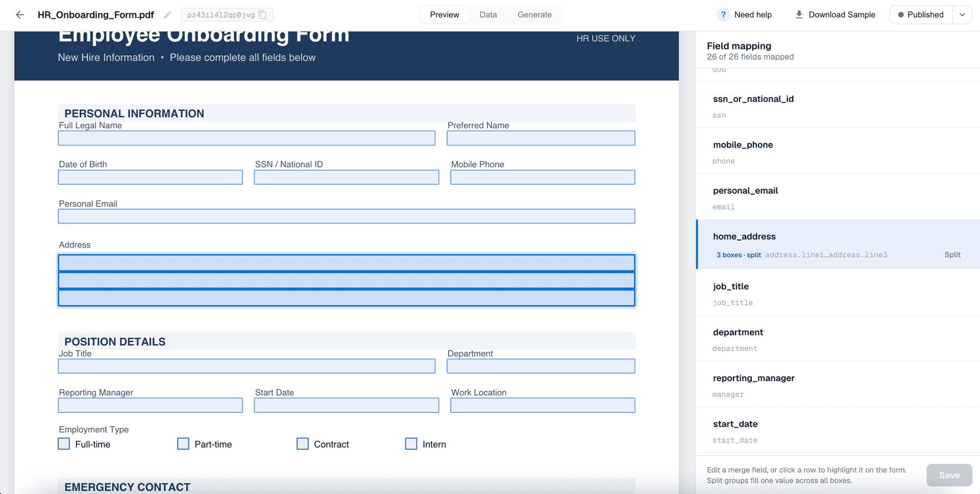Click the Need help question mark icon
The image size is (980, 494).
723,15
